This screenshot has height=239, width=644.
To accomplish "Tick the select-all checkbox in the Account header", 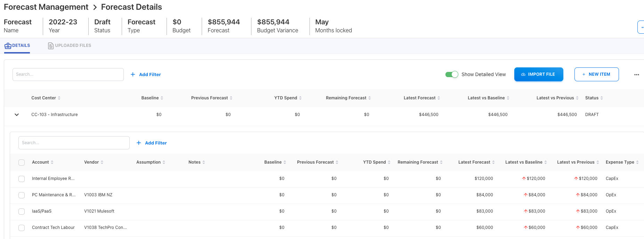I will (22, 162).
